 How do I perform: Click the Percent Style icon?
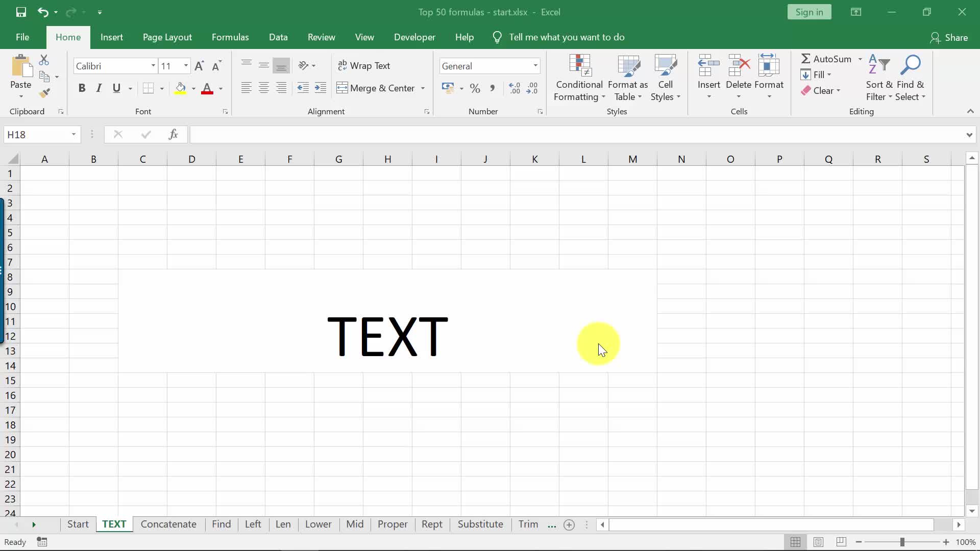click(475, 88)
